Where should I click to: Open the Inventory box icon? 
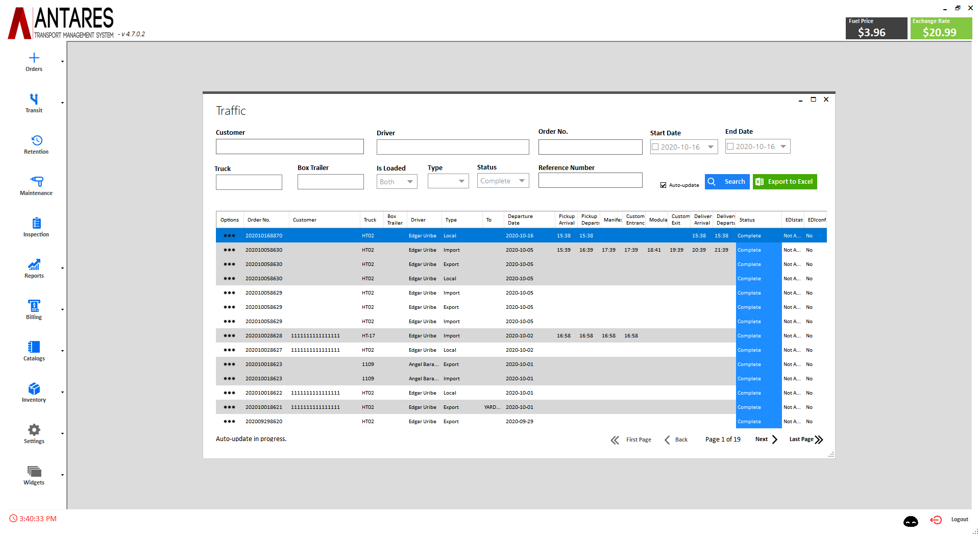click(34, 388)
